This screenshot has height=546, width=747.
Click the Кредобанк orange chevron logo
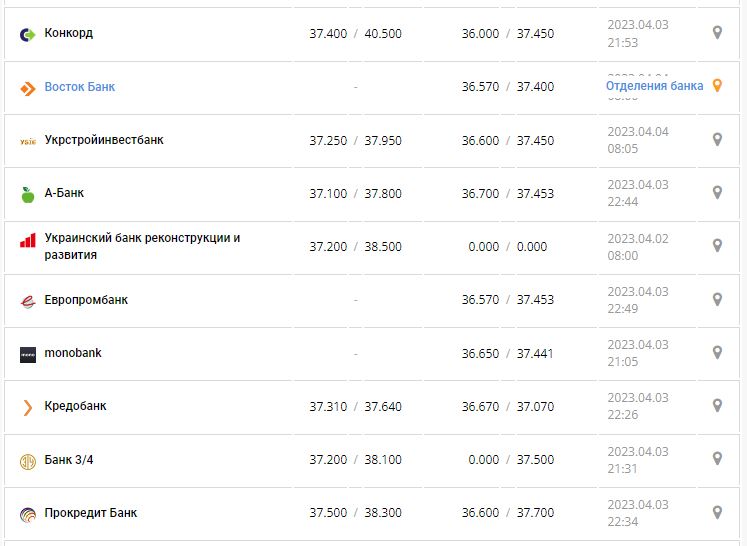point(28,407)
